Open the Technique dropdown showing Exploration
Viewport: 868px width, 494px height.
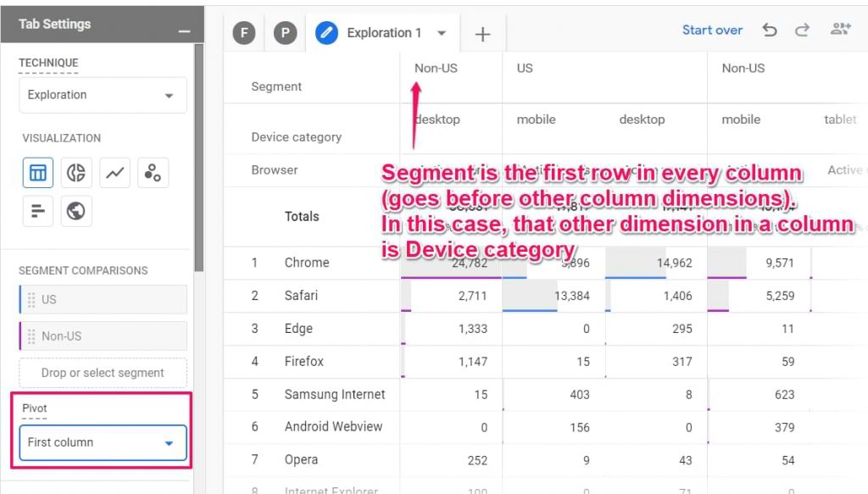(x=102, y=95)
